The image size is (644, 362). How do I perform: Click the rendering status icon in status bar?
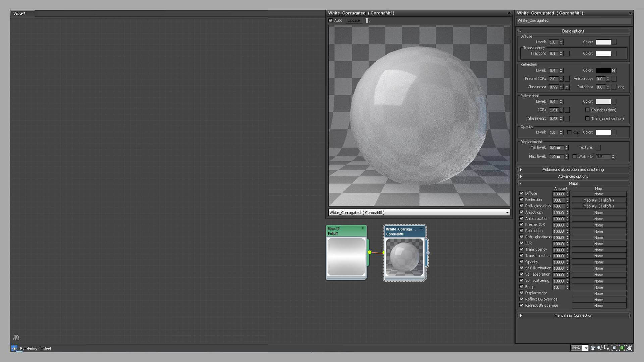point(14,348)
